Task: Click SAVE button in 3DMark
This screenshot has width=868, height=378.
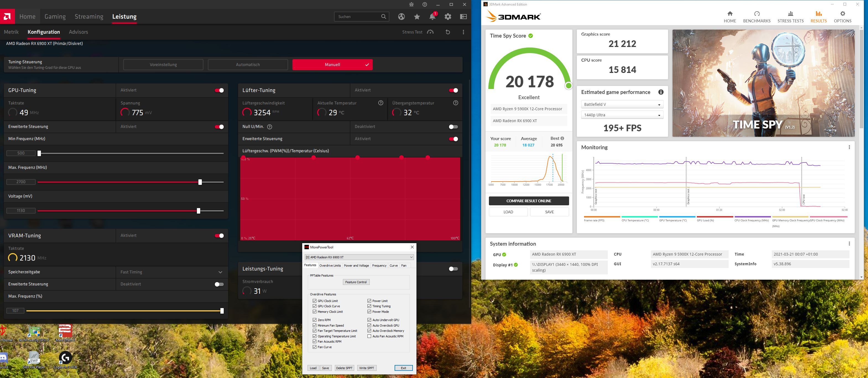Action: 549,212
